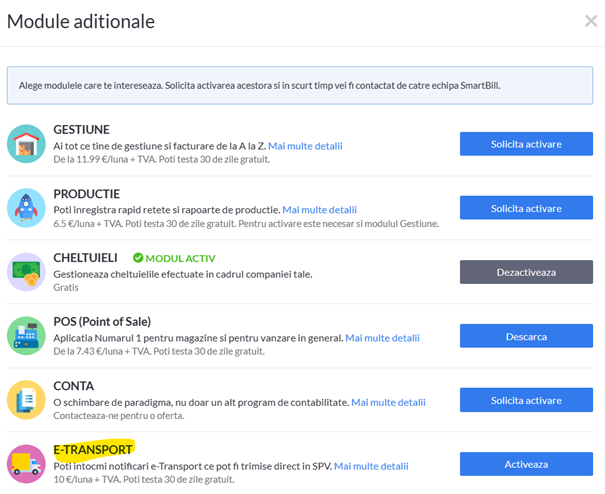
Task: Open Mai multe detalii link for Productie
Action: [319, 210]
